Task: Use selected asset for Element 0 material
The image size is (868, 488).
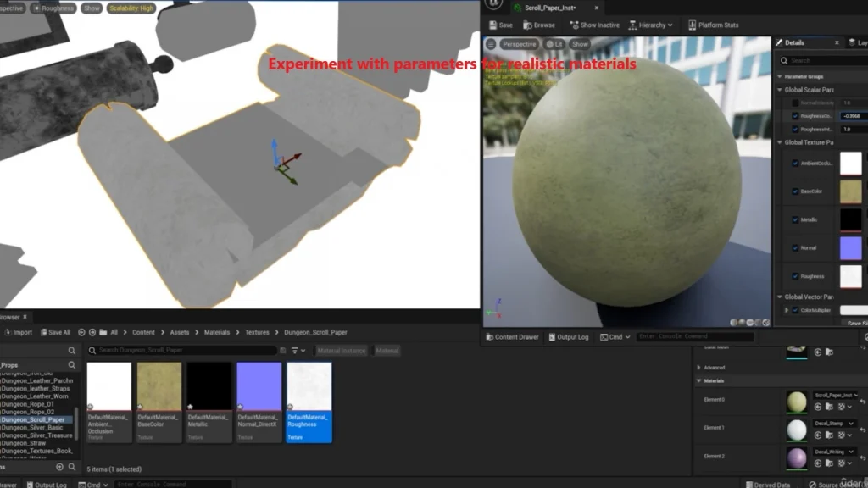Action: coord(818,407)
